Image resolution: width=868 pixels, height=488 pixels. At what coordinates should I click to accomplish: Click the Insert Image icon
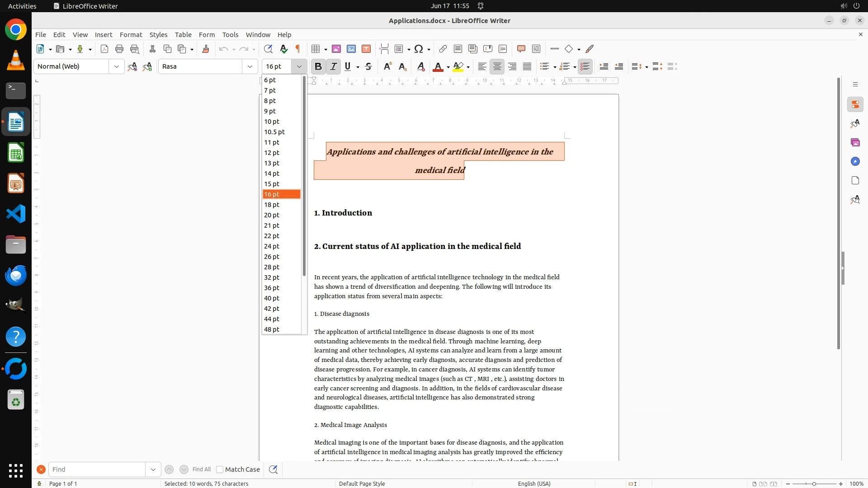[x=336, y=49]
